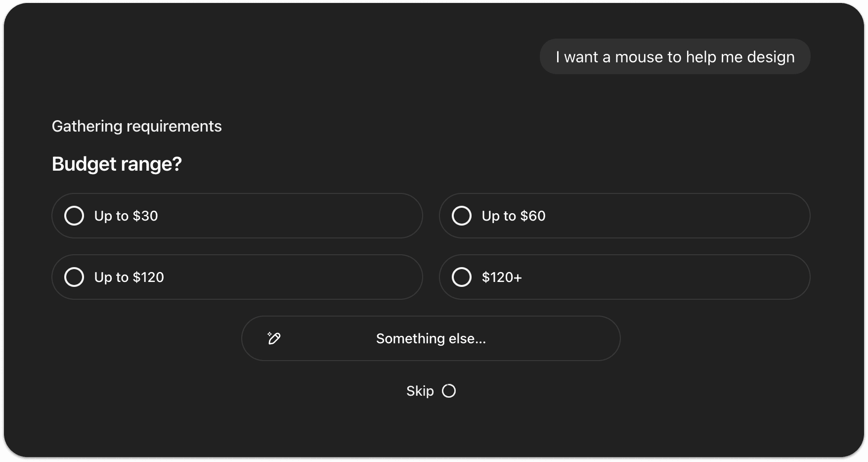
Task: Choose the "Up to $30" label text
Action: point(126,216)
